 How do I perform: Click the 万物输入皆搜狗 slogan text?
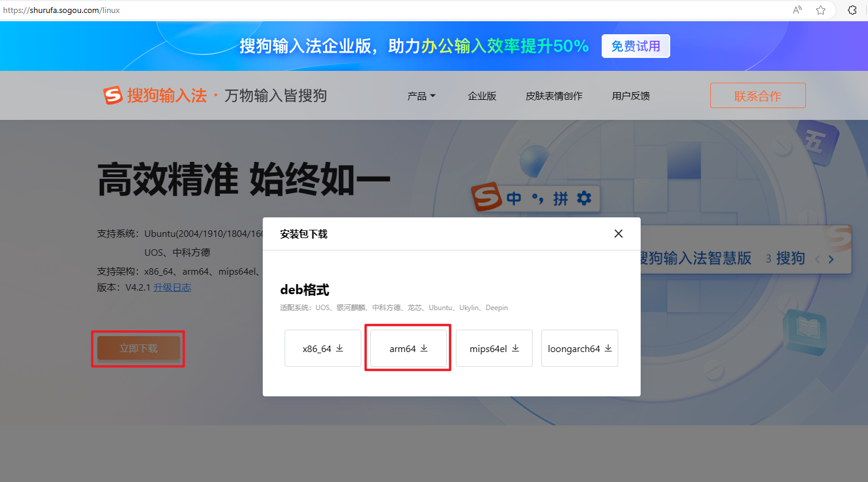(276, 96)
